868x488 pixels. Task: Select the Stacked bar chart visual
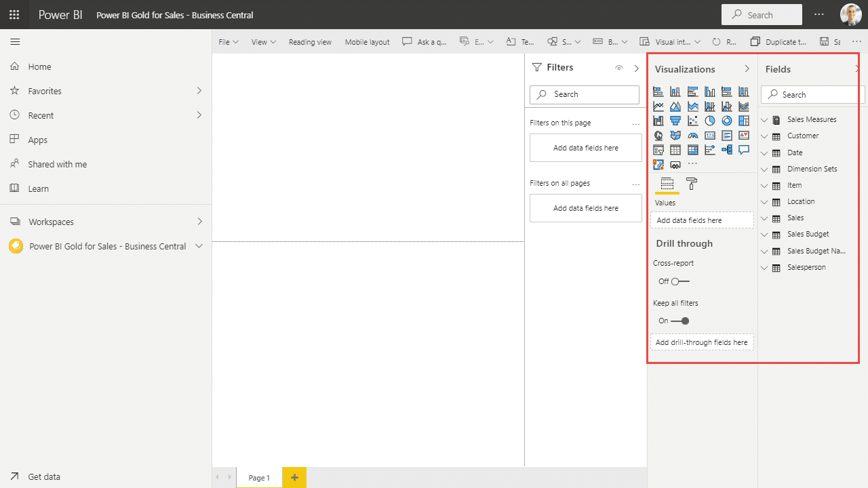[658, 91]
